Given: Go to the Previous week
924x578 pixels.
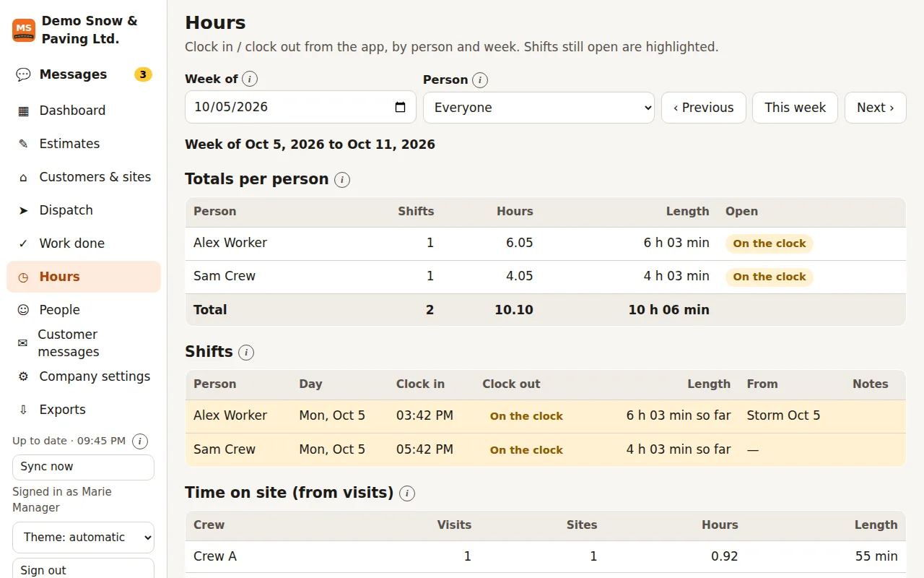Looking at the screenshot, I should coord(704,108).
